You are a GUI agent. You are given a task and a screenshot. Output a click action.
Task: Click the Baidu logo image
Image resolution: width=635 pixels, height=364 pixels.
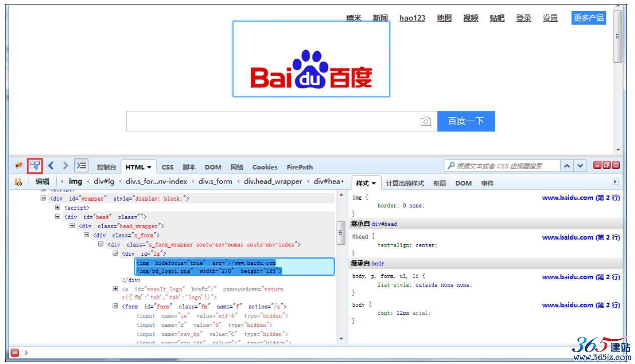coord(311,59)
